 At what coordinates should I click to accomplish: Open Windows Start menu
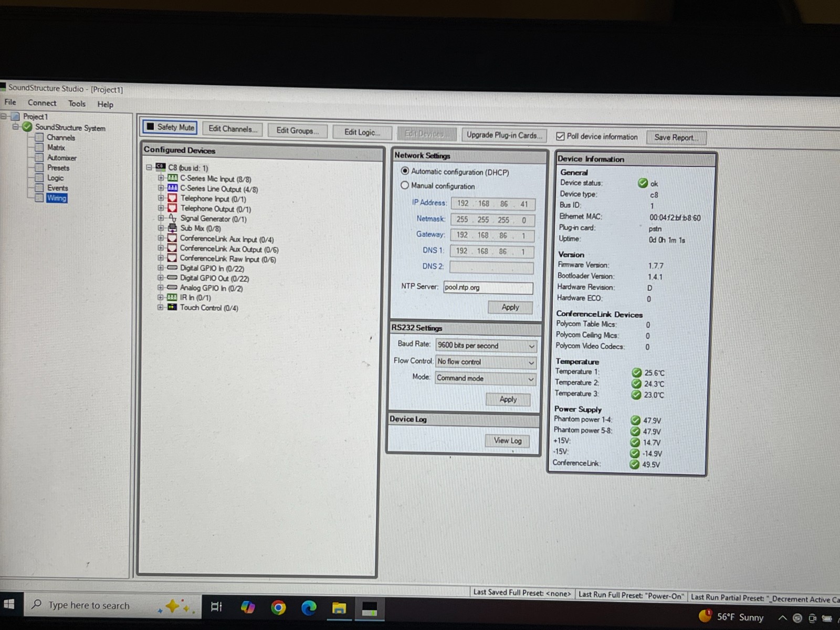pos(9,604)
